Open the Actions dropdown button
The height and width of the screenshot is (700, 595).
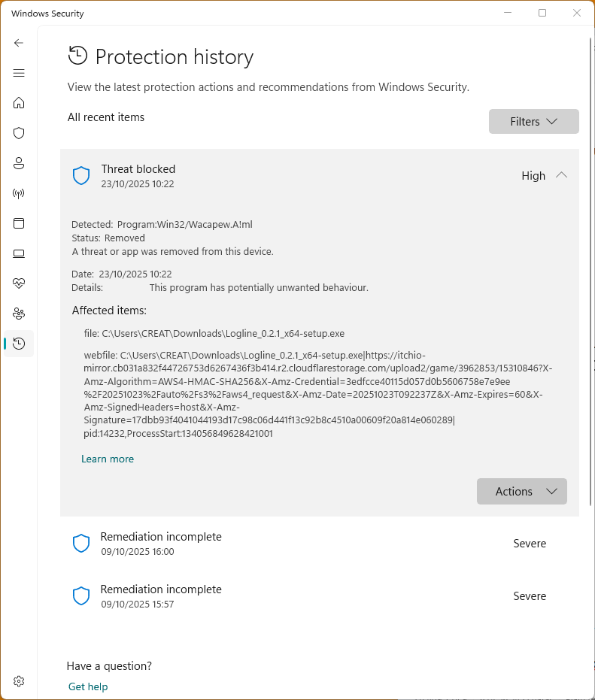[x=521, y=492]
